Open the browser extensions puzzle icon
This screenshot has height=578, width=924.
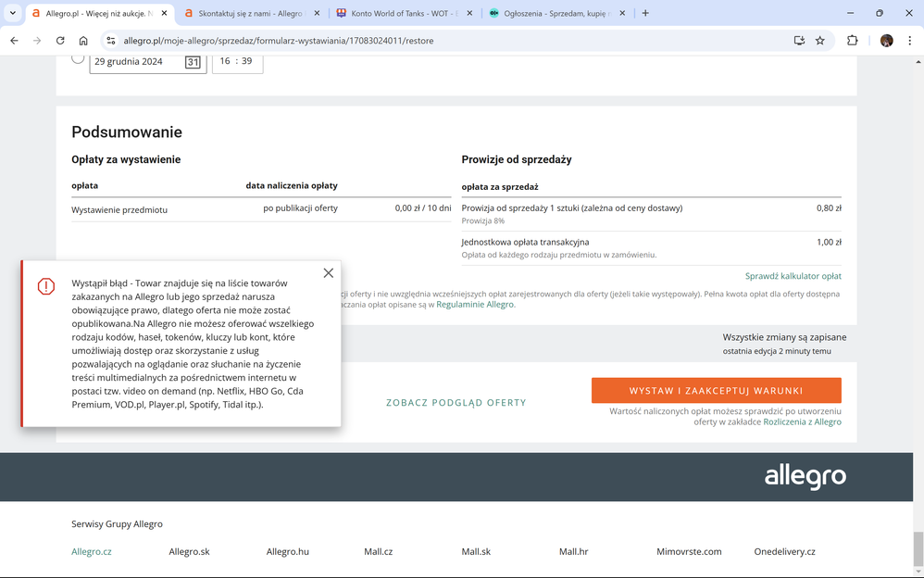pos(852,41)
